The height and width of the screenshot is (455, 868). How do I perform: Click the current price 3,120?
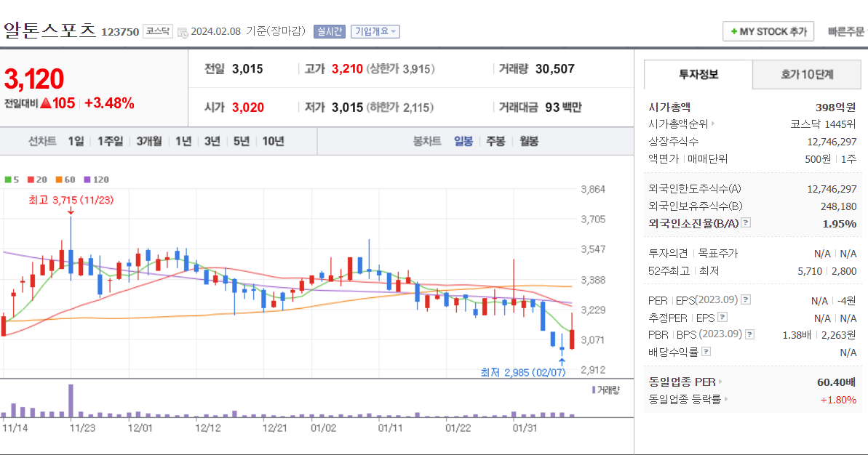33,79
